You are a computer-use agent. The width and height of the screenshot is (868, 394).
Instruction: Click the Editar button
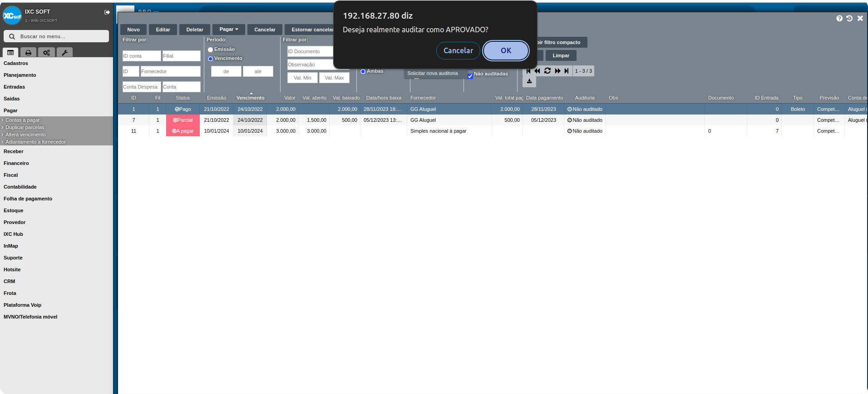pyautogui.click(x=163, y=30)
